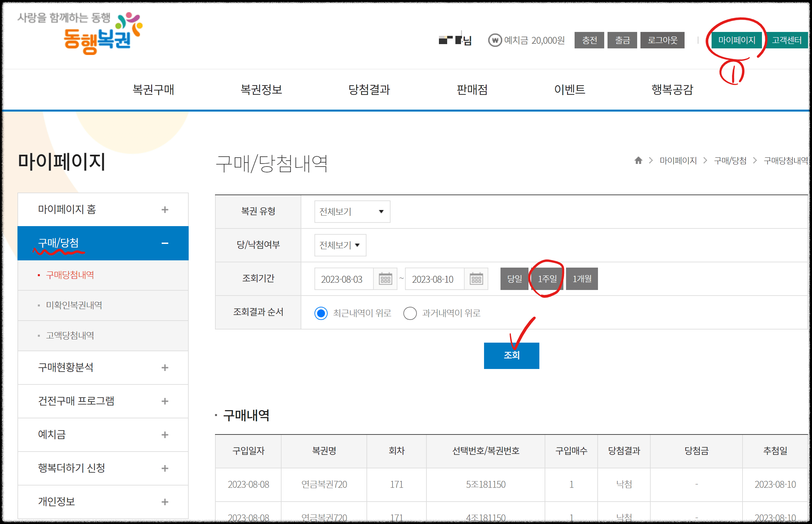The image size is (812, 524).
Task: Click 예치금 20,000원 balance text
Action: (x=534, y=40)
